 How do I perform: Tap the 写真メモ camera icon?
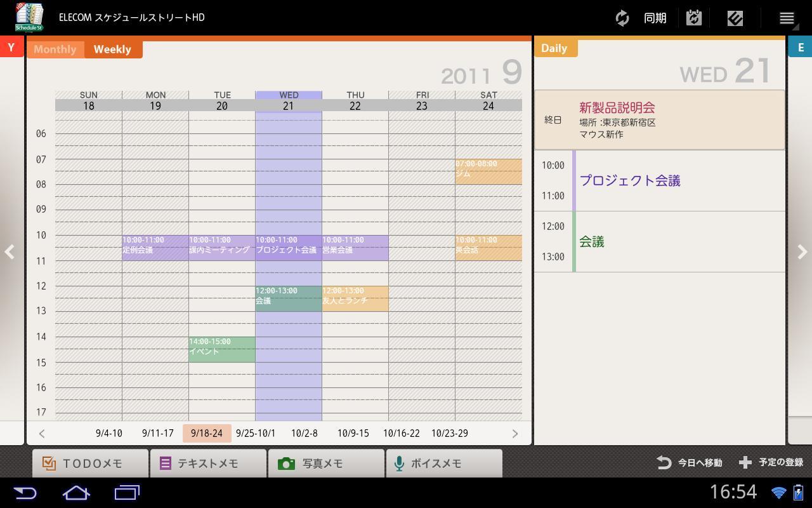(287, 463)
